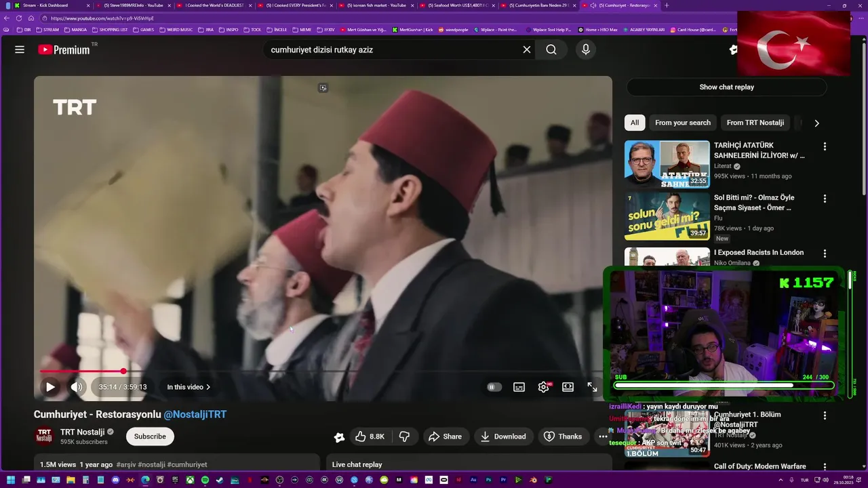Open options menu for 'Call of Duty: Modern Warfare'
The height and width of the screenshot is (488, 868).
pyautogui.click(x=825, y=467)
